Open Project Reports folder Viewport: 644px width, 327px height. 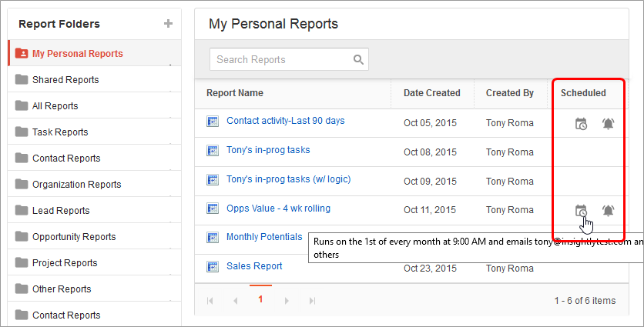tap(95, 262)
